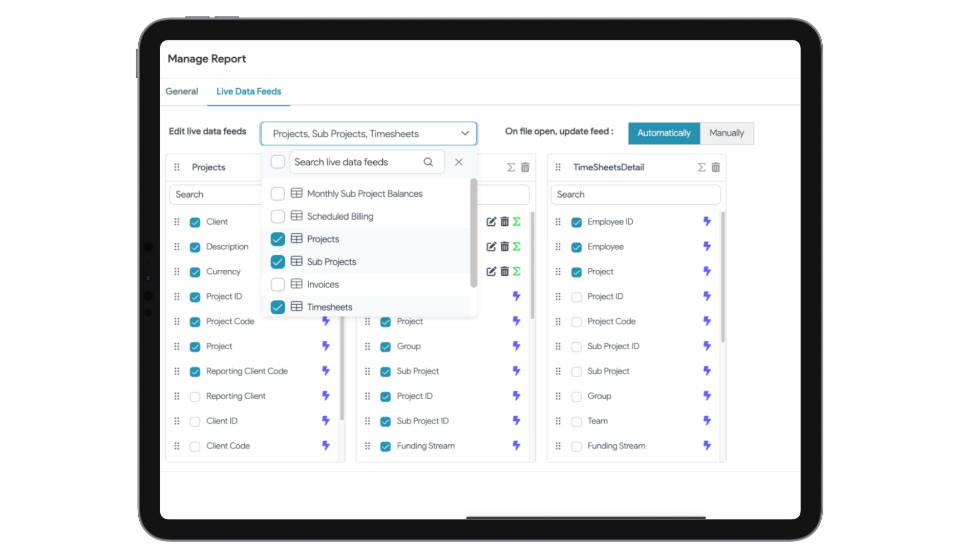960x560 pixels.
Task: Set feed update to Manually
Action: [x=726, y=133]
